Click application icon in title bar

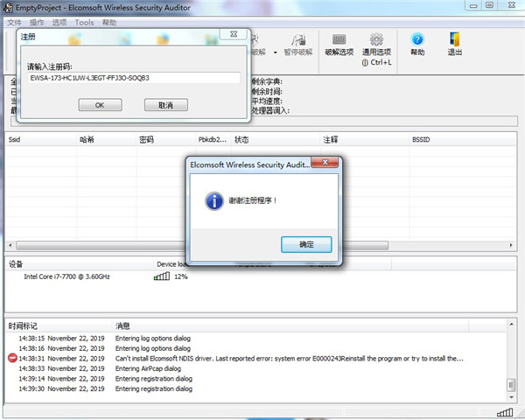8,7
